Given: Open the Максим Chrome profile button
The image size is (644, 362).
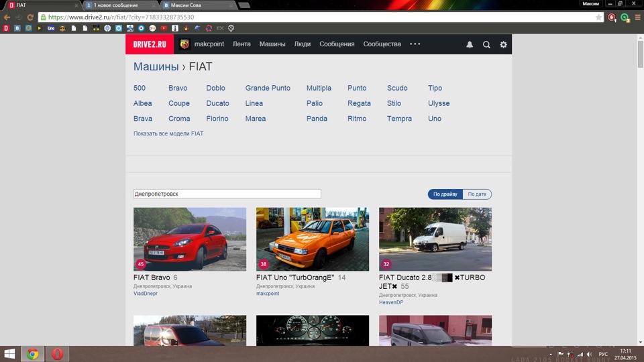Looking at the screenshot, I should click(590, 4).
